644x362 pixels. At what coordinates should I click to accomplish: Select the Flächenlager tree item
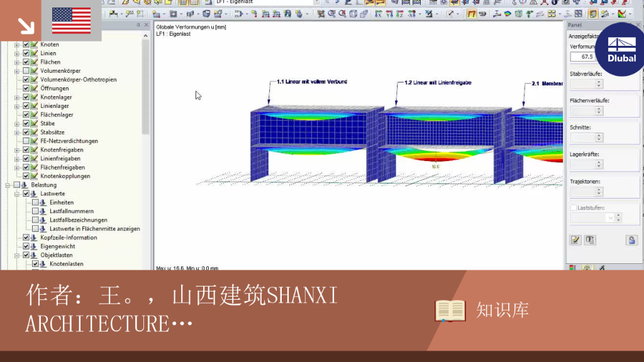[57, 114]
